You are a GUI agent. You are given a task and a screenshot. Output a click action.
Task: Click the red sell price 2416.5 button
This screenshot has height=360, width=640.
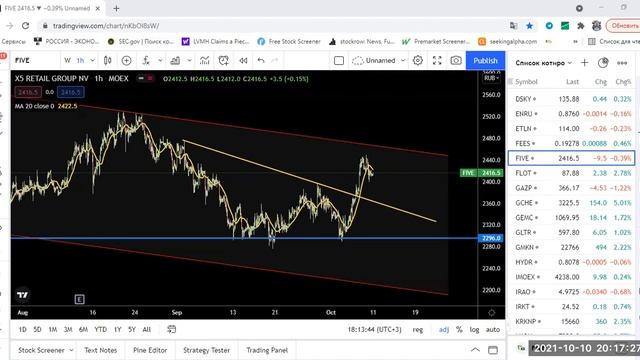[x=28, y=92]
